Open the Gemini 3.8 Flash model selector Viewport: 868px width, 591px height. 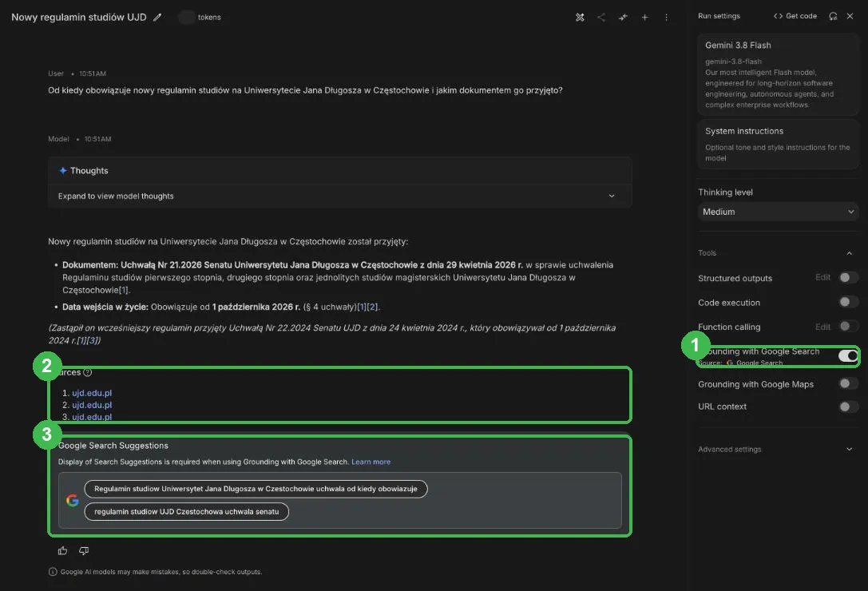(x=778, y=74)
